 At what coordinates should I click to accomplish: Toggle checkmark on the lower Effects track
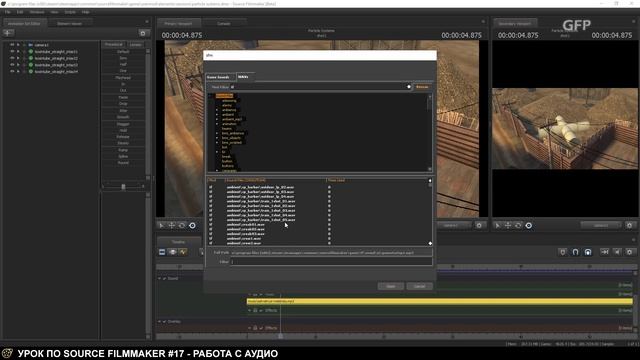point(261,328)
